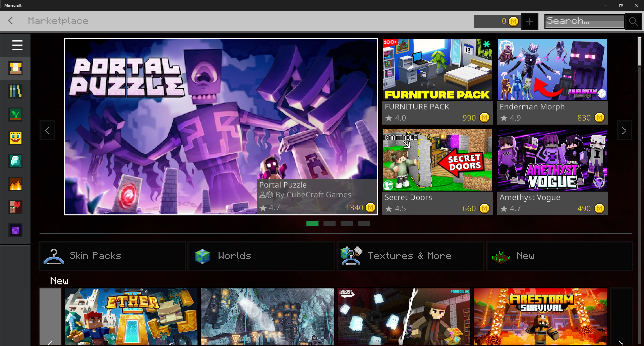Viewport: 644px width, 346px height.
Task: Click the Amethyst Vogue title text
Action: click(530, 198)
